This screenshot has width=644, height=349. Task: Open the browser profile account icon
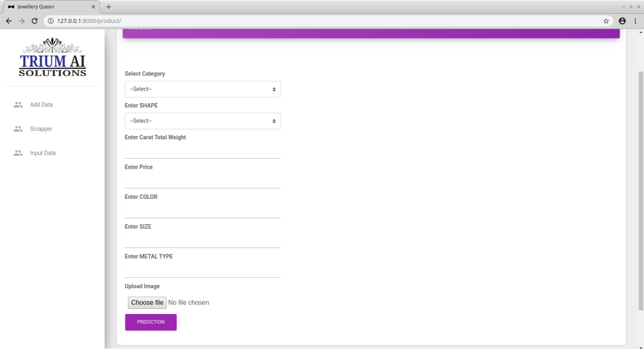pyautogui.click(x=622, y=21)
